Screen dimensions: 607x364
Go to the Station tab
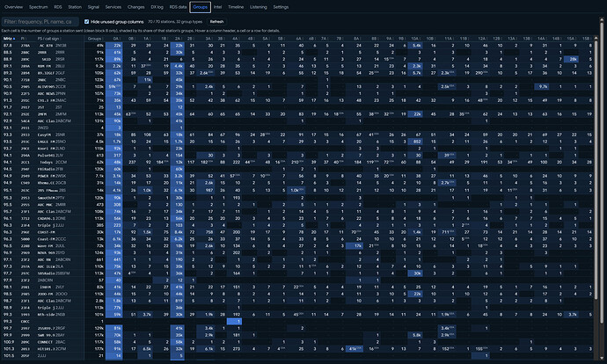[x=75, y=7]
